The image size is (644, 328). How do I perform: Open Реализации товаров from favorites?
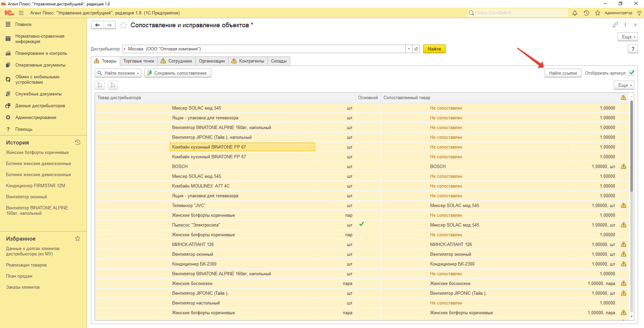pos(26,265)
